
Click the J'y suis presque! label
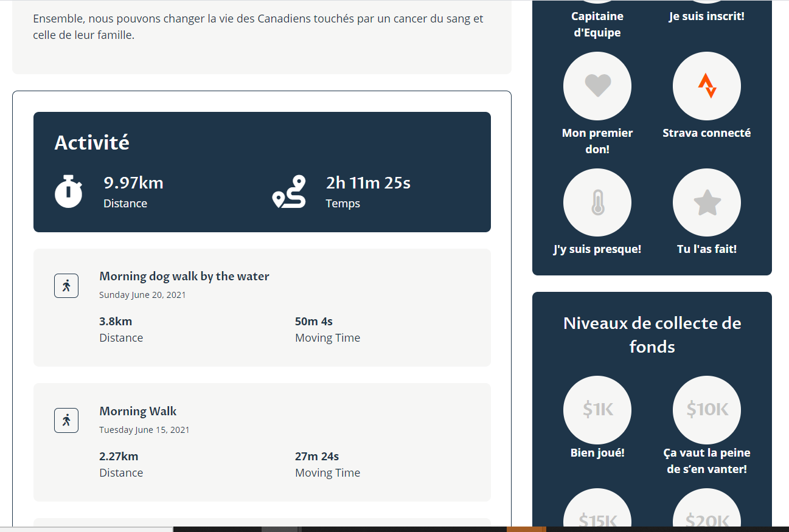[x=597, y=249]
